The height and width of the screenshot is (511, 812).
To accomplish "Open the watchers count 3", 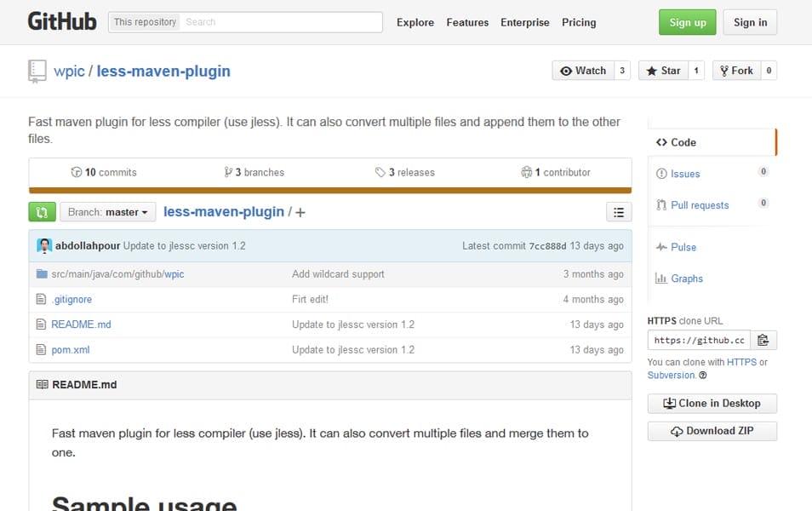I will (x=622, y=71).
